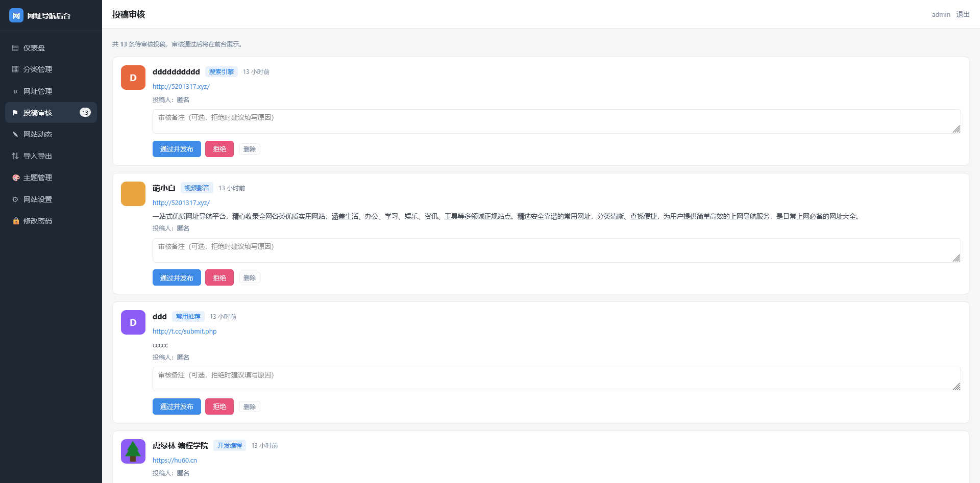Click the 导入导出 arrows icon
Viewport: 980px width, 483px height.
(x=15, y=156)
